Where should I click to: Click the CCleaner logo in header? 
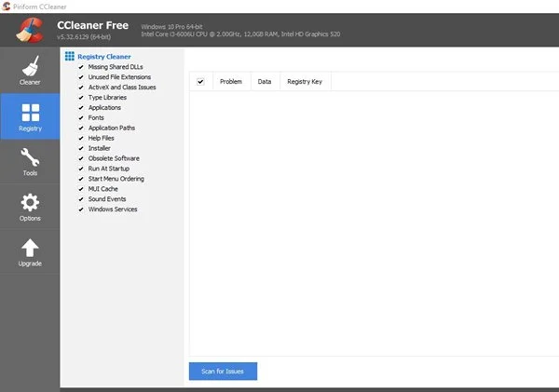click(x=31, y=31)
